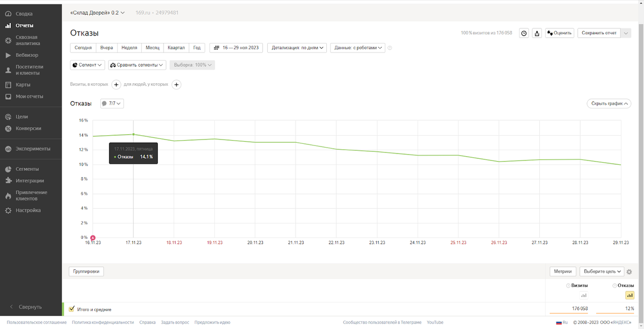Screen dimensions: 644x329
Task: Open Данные: с роботами dropdown
Action: (x=358, y=48)
